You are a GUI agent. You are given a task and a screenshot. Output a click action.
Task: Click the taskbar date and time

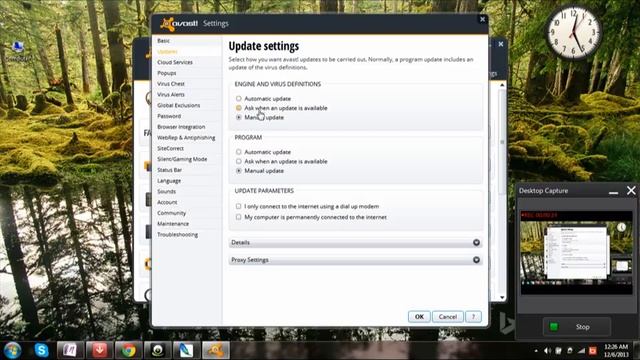tap(616, 351)
